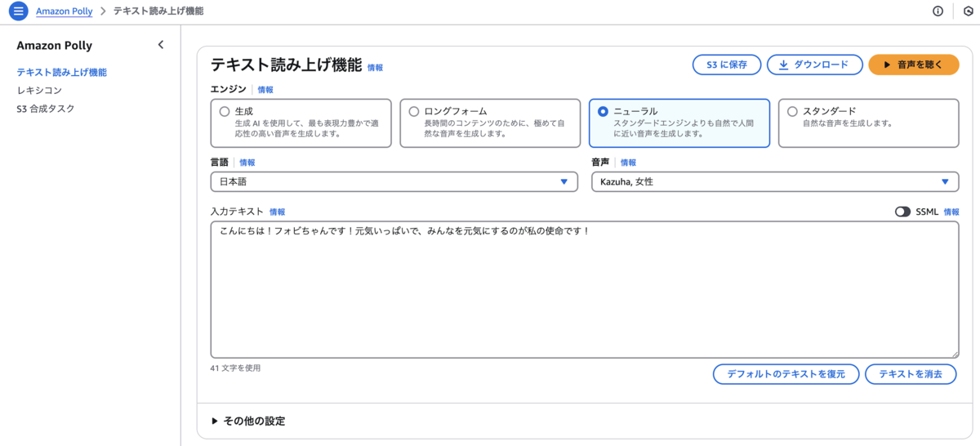Click the 41 文字を使用 counter text
Image resolution: width=980 pixels, height=446 pixels.
235,368
